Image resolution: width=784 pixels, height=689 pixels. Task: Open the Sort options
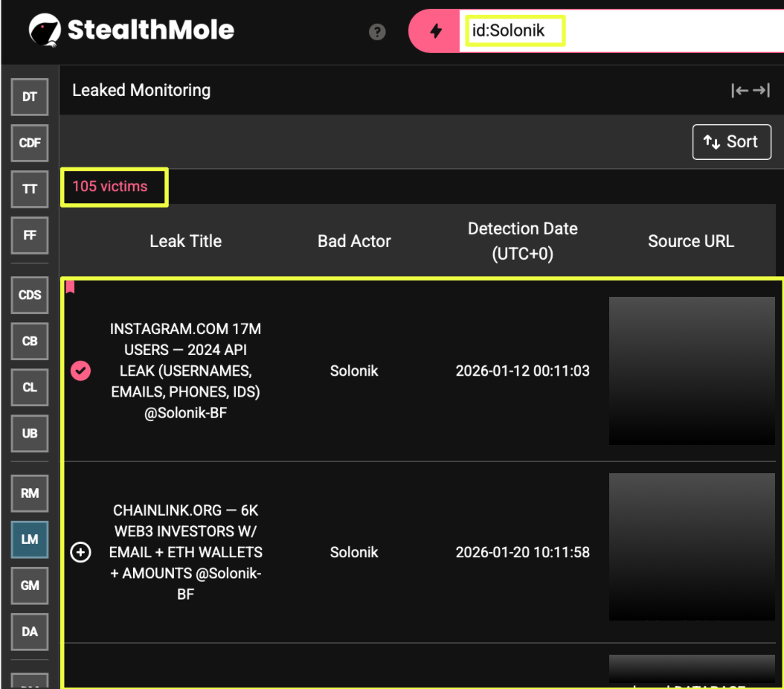click(x=731, y=142)
